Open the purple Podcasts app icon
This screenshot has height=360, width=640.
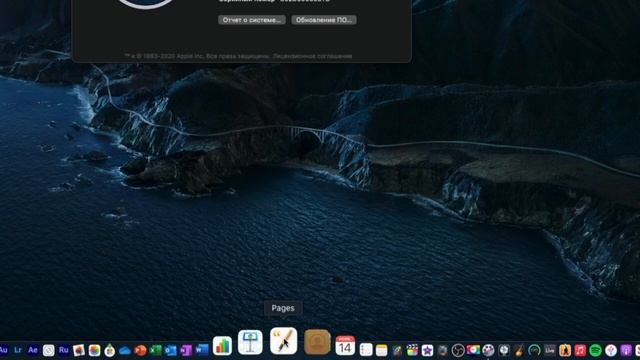tap(626, 350)
